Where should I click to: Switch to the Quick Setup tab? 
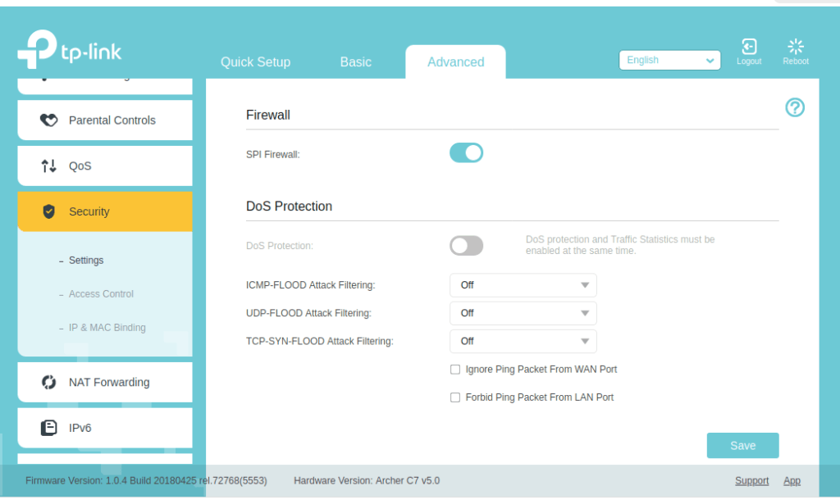click(x=256, y=62)
